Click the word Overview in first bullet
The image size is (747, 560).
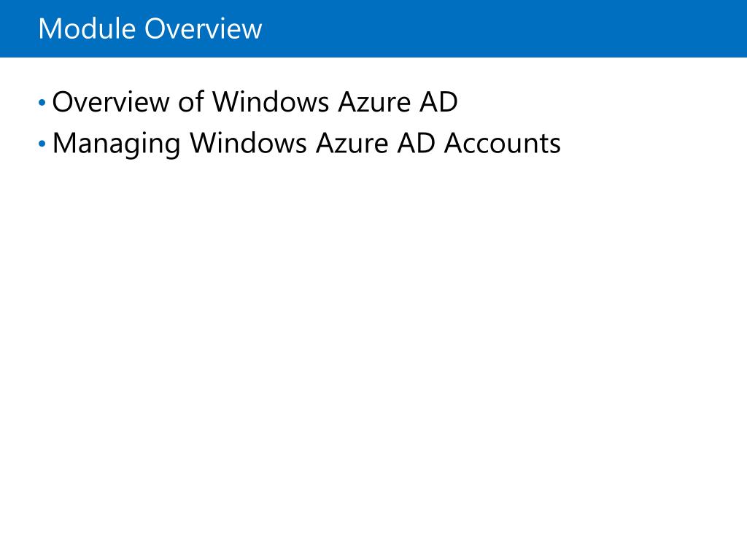(x=111, y=102)
